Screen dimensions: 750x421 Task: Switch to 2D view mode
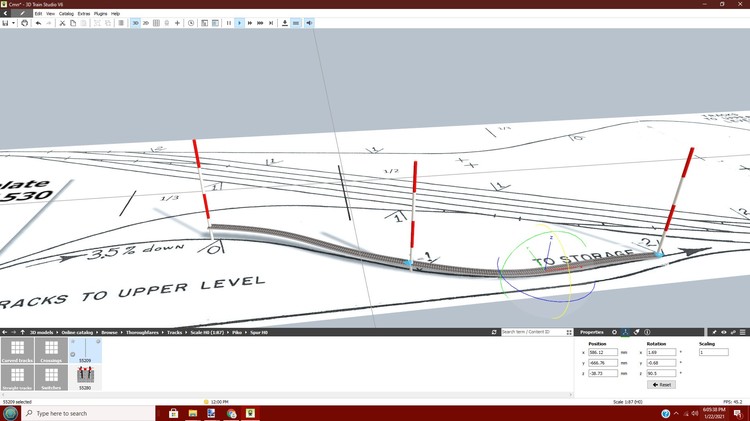pyautogui.click(x=145, y=22)
